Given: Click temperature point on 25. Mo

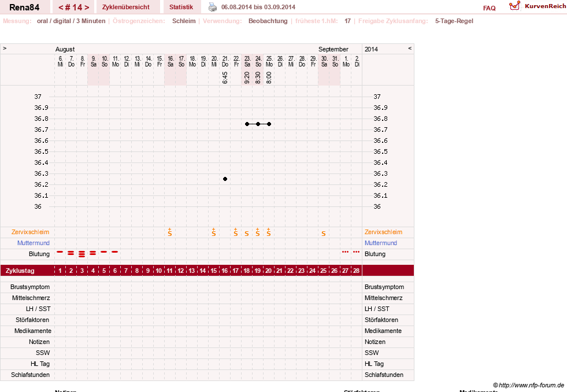Looking at the screenshot, I should 269,124.
